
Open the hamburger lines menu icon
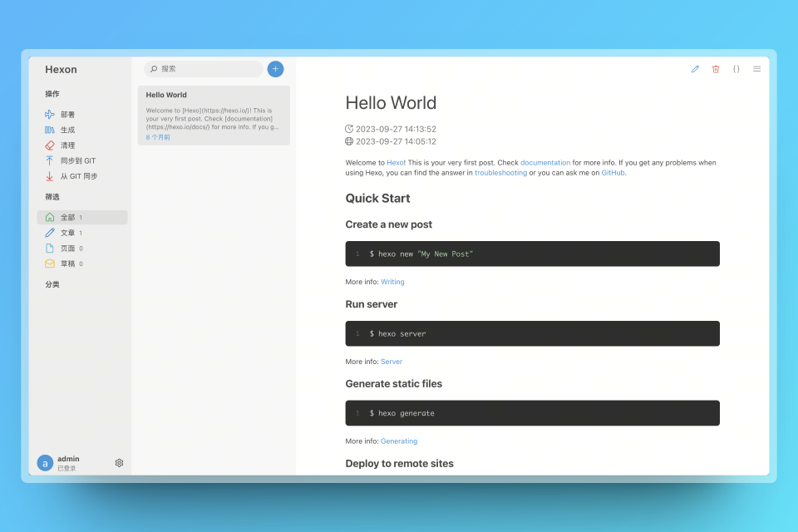pyautogui.click(x=756, y=69)
